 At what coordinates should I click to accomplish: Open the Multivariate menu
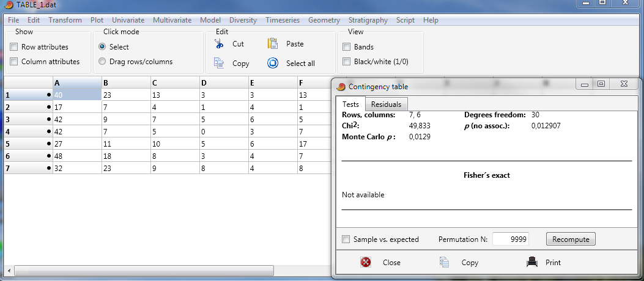pos(172,20)
